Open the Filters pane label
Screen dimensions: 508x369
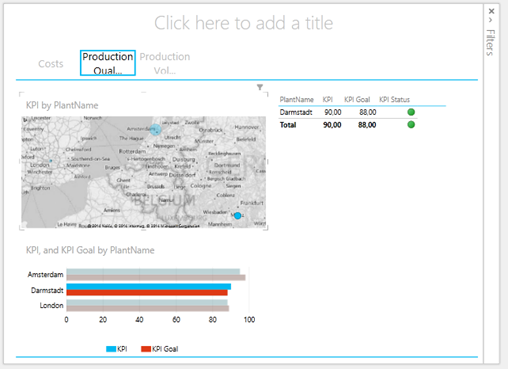tap(490, 43)
